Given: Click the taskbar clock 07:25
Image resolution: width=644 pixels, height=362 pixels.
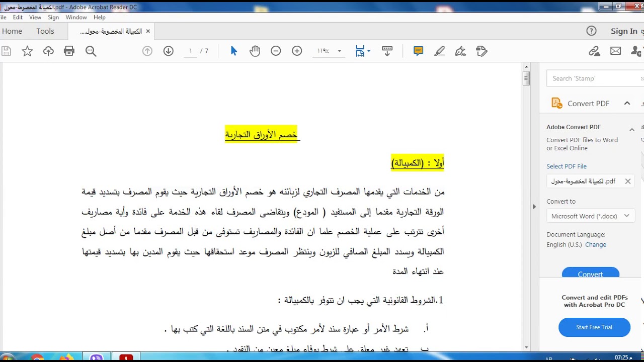Looking at the screenshot, I should [x=623, y=358].
